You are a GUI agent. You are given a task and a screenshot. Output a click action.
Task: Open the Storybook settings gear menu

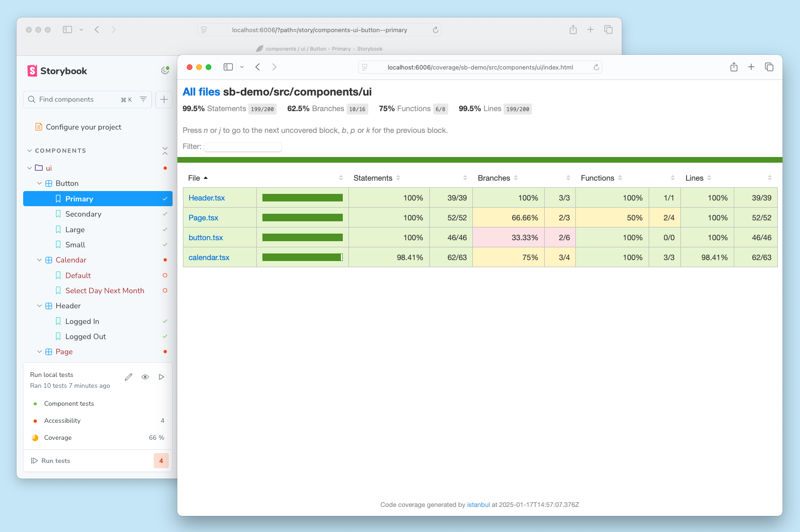(165, 70)
